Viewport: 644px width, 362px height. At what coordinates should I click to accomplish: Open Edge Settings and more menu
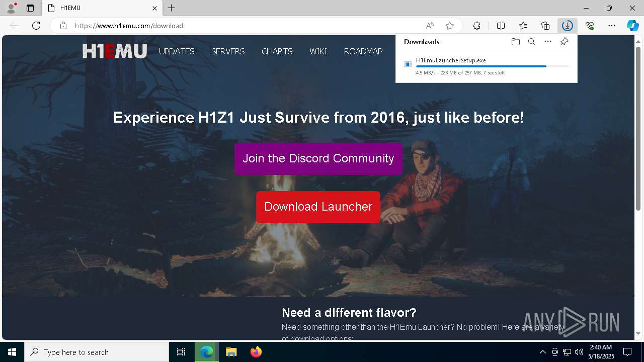click(x=612, y=26)
